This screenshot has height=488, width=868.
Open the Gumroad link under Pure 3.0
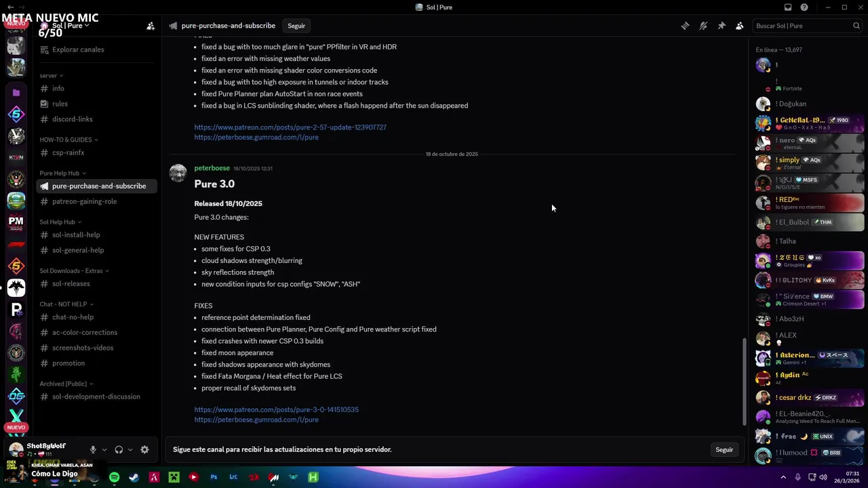256,420
